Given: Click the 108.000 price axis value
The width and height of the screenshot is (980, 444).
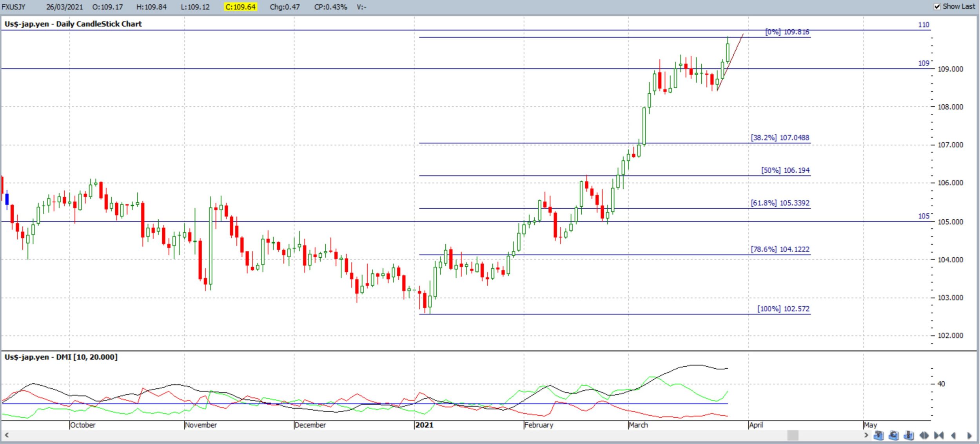Looking at the screenshot, I should [x=950, y=107].
